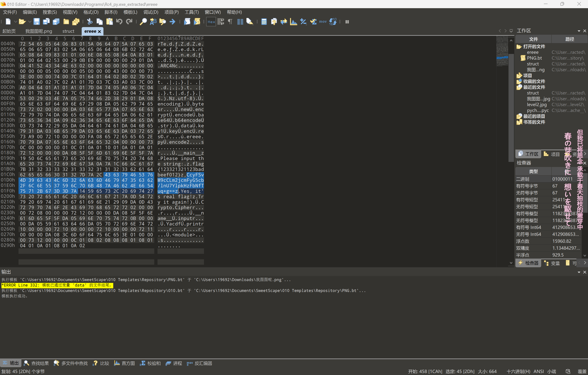Run a script using the script icon
588x375 pixels.
pyautogui.click(x=187, y=22)
